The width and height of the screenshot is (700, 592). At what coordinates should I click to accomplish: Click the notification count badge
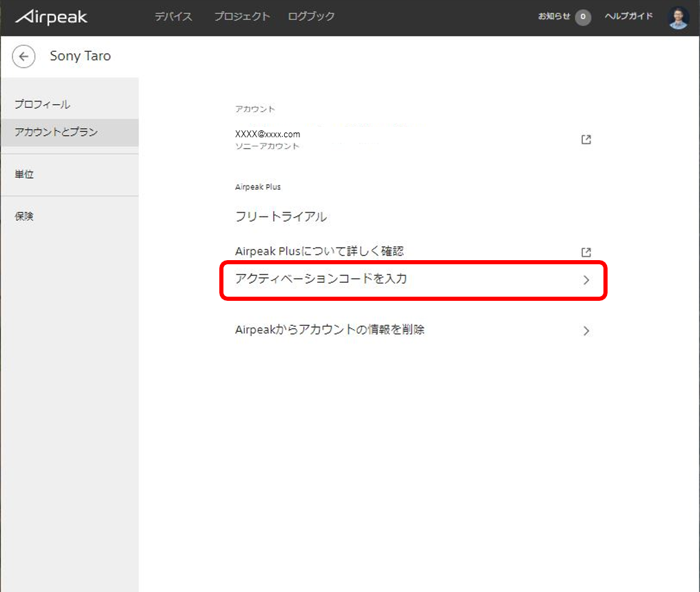(x=583, y=17)
